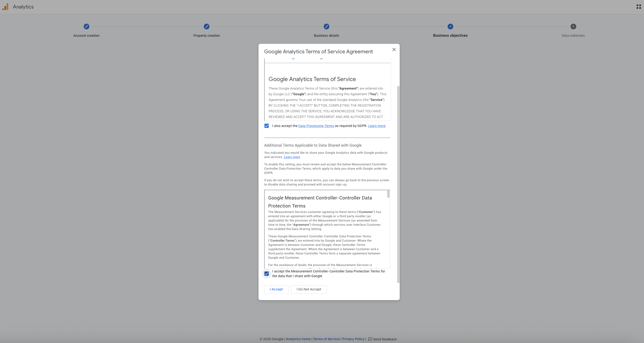Open the Google apps grid icon
The height and width of the screenshot is (343, 644).
tap(639, 7)
